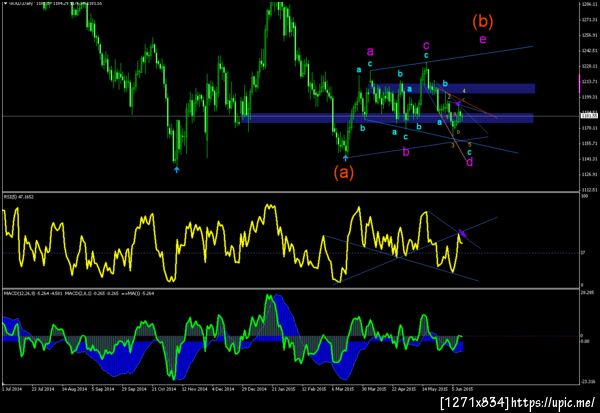Click the 6 Mar 2015 date label

pos(343,389)
